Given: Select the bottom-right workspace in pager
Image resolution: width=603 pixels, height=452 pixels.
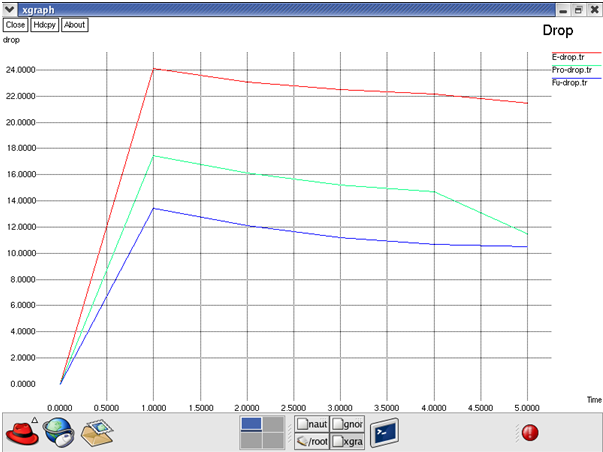Looking at the screenshot, I should (273, 440).
